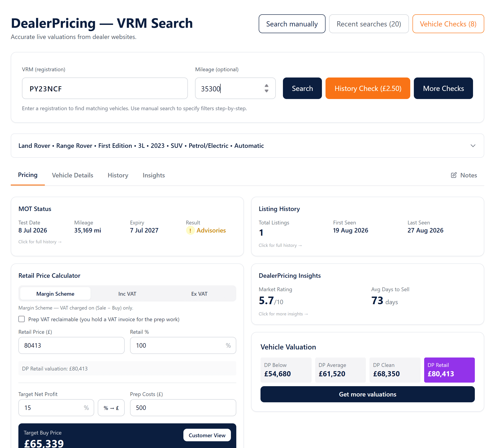The image size is (495, 448).
Task: Click the Retail % field
Action: [x=183, y=345]
